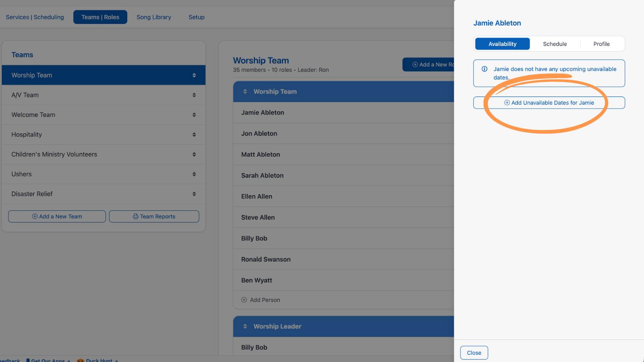
Task: Select the Teams | Roles tab
Action: click(100, 17)
